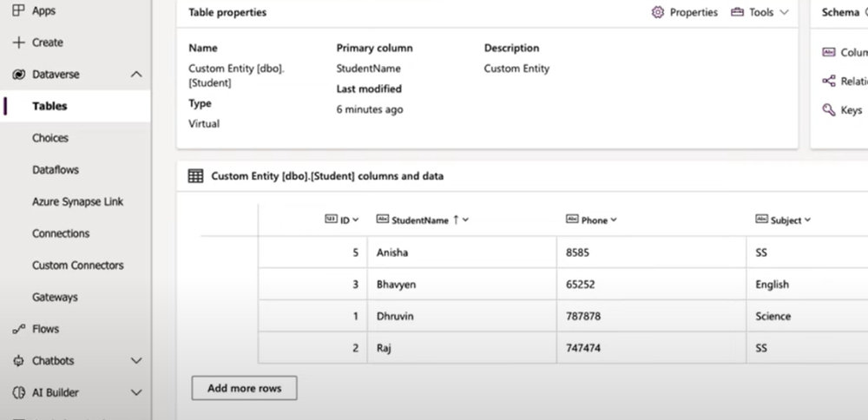
Task: Click the Flows icon in sidebar
Action: 19,329
